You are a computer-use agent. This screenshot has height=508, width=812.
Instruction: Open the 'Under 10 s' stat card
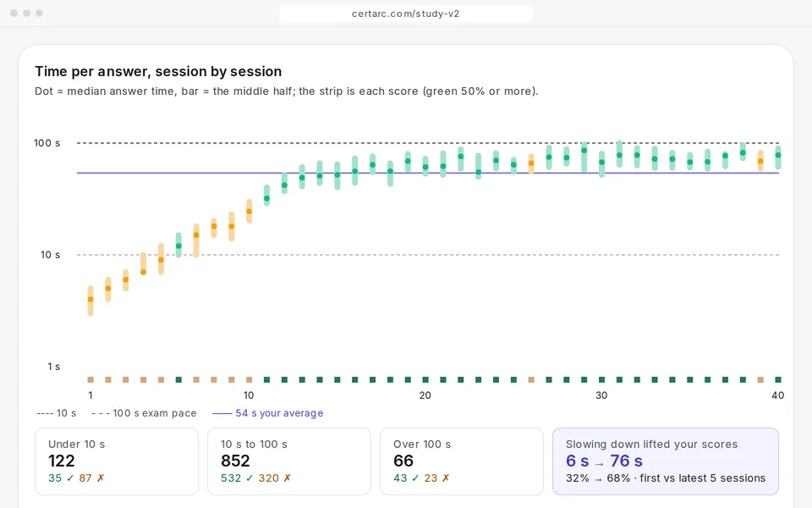(x=117, y=461)
